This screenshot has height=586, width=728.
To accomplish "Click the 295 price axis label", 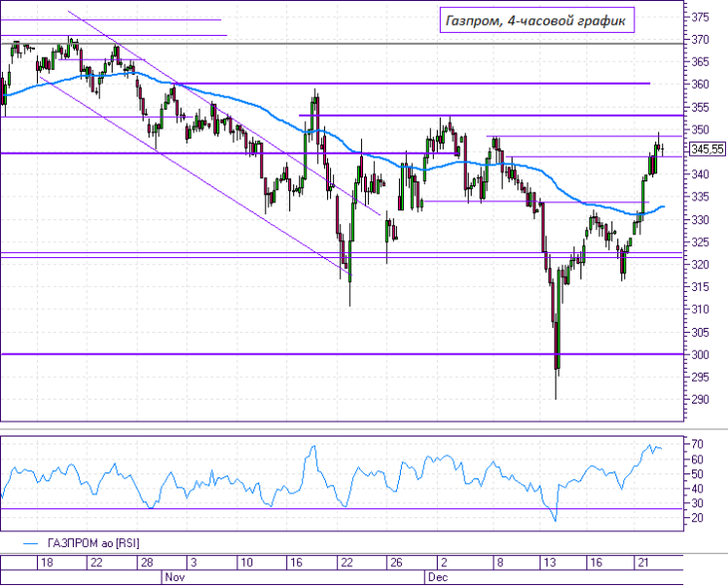I will click(x=700, y=377).
